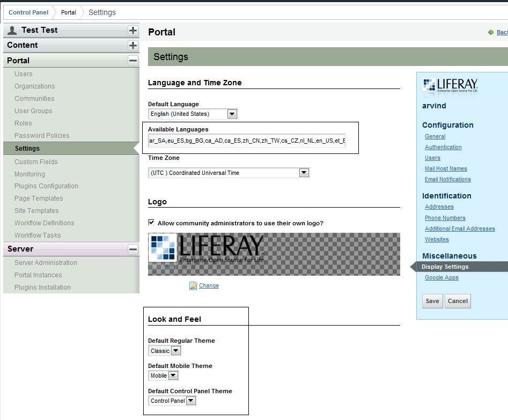Viewport: 508px width, 420px height.
Task: Click Control Panel in the breadcrumb
Action: pyautogui.click(x=28, y=12)
